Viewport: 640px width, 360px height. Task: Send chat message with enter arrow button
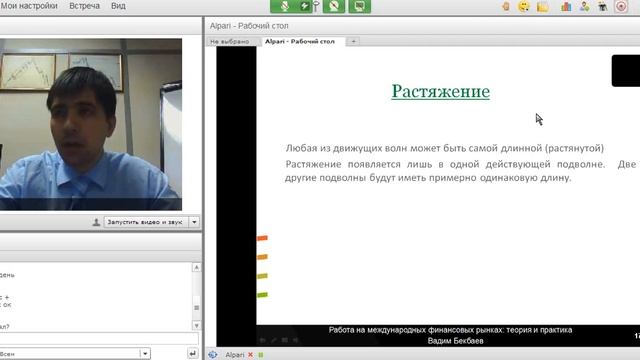tap(192, 353)
